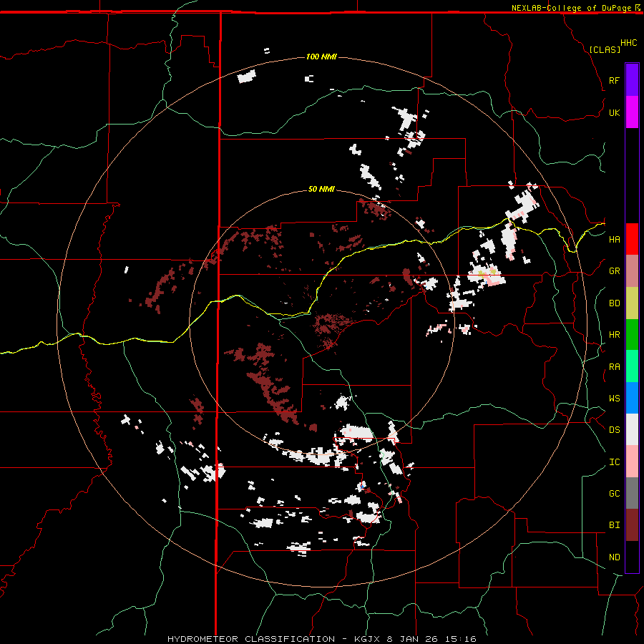
Task: Click the HR legend label
Action: (614, 335)
